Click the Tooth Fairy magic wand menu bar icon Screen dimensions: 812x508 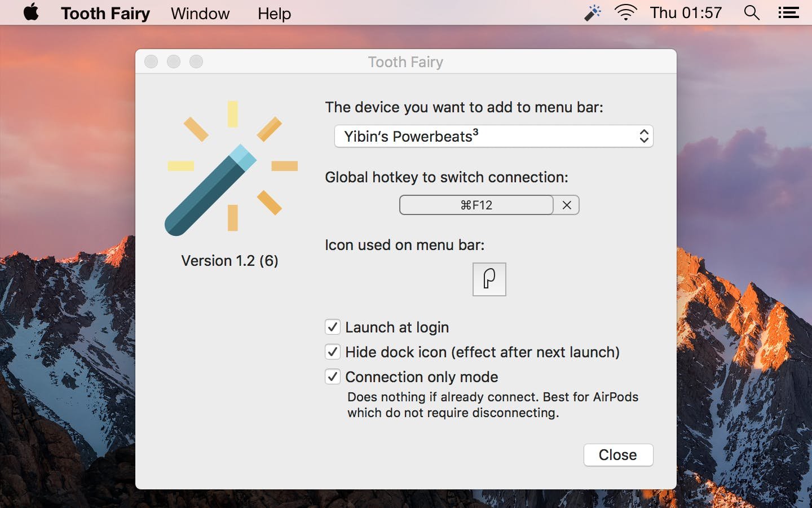593,12
